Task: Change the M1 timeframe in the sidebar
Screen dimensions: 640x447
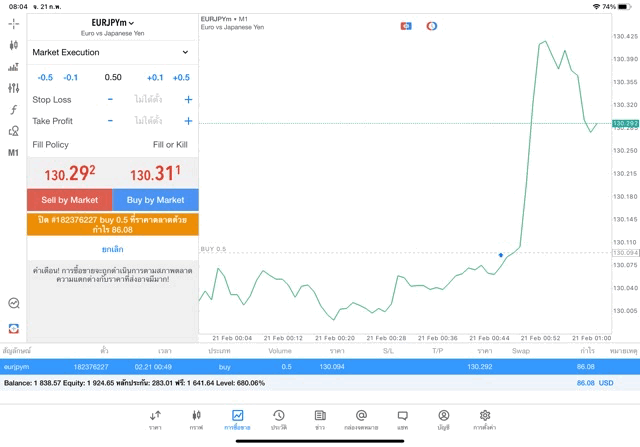Action: coord(13,153)
